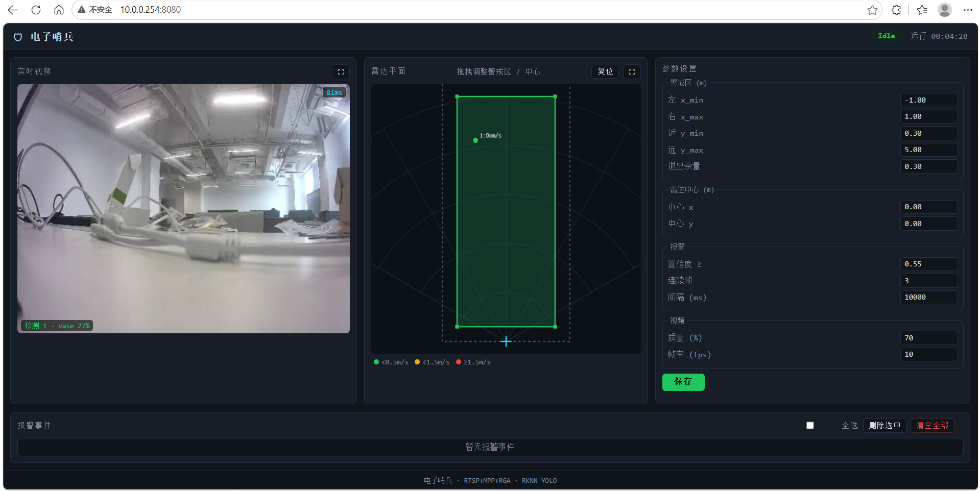Edit the 右 x_max field

[x=928, y=117]
